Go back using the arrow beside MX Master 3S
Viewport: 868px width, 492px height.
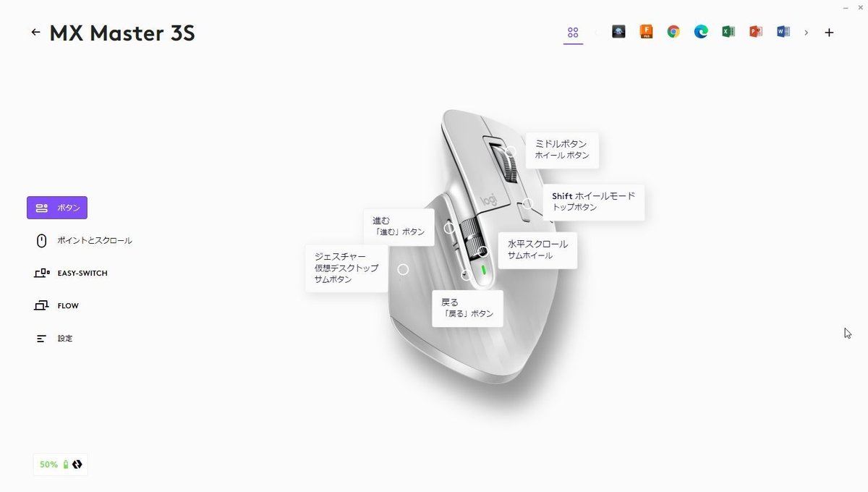click(35, 33)
